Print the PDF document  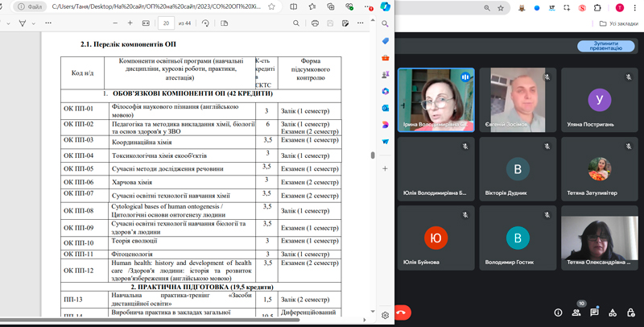click(x=315, y=23)
